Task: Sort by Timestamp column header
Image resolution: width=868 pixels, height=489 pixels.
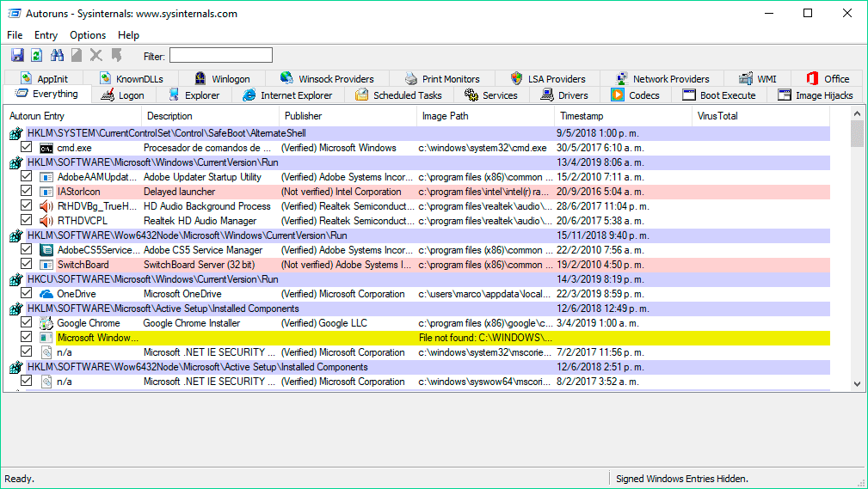Action: 623,116
